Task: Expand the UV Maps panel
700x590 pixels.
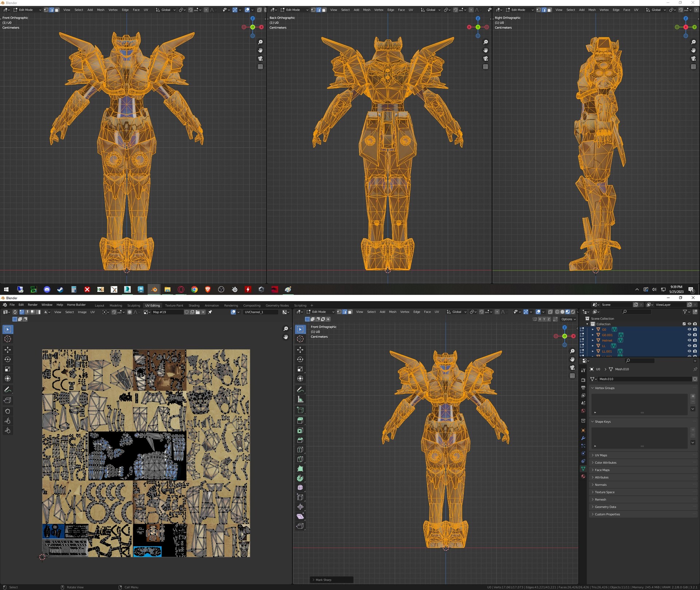Action: (x=601, y=455)
